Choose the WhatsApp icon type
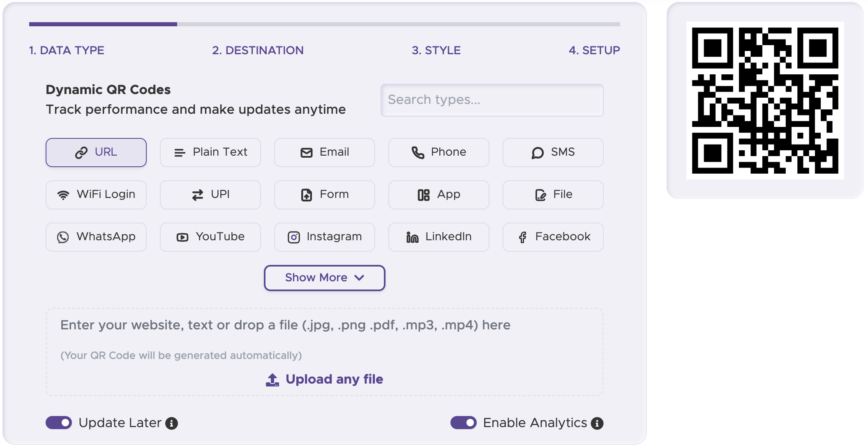The width and height of the screenshot is (868, 446). coord(63,237)
